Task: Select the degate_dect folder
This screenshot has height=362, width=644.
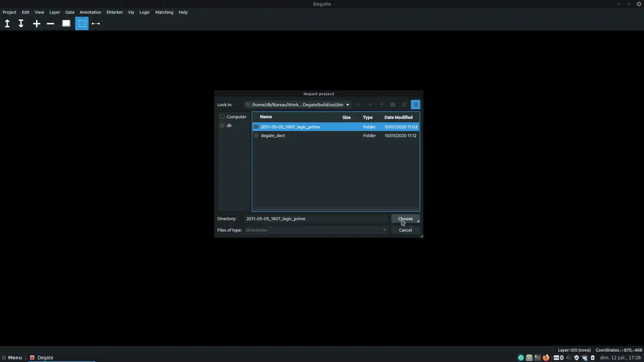Action: tap(273, 135)
